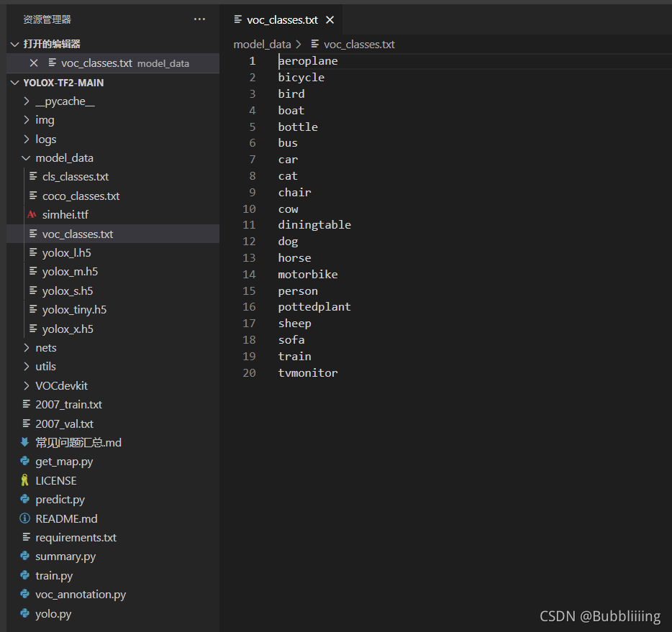Open get_map.py Python file
The width and height of the screenshot is (672, 632).
[64, 462]
